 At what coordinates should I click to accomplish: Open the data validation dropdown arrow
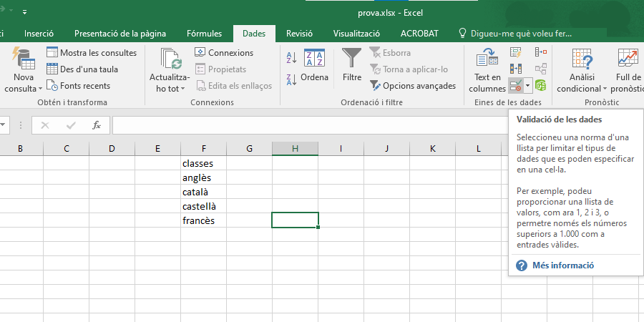point(528,86)
